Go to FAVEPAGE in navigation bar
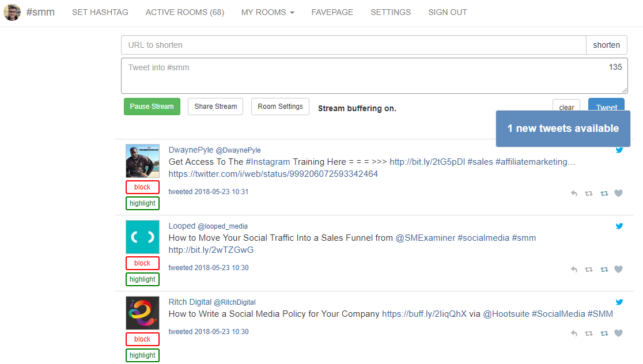 [332, 12]
